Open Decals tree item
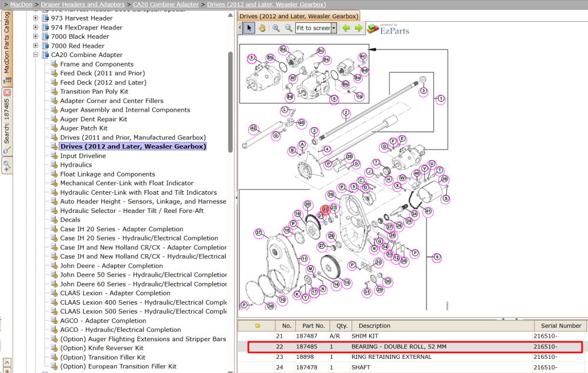Viewport: 588px width, 373px height. [70, 220]
